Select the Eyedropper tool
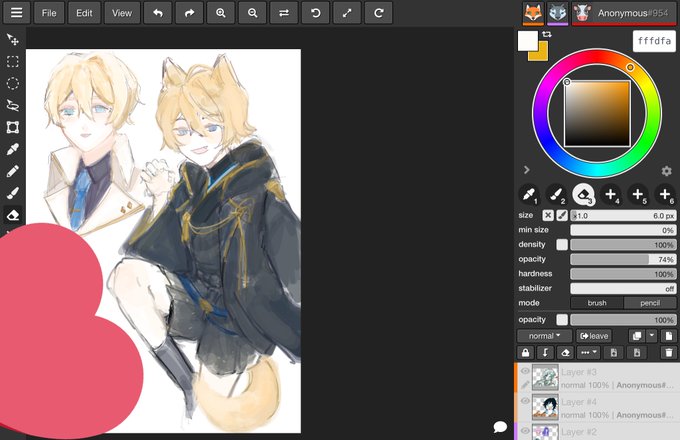This screenshot has width=680, height=440. click(13, 149)
